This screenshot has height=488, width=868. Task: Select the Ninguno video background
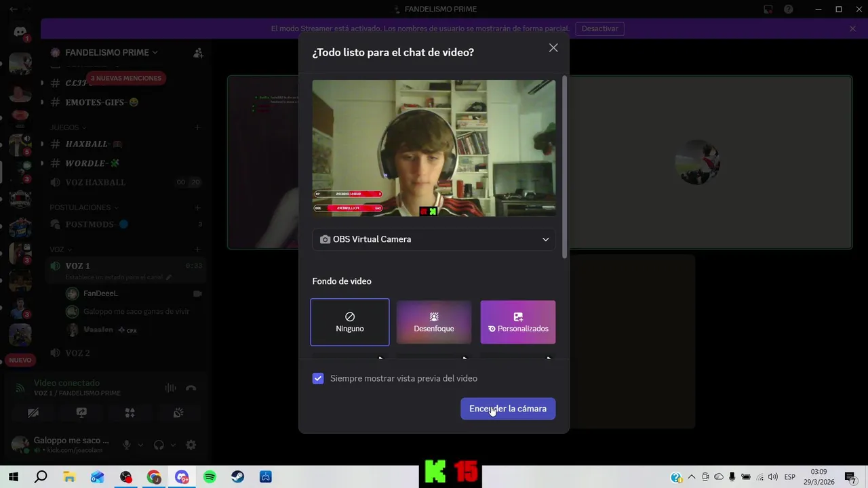350,322
